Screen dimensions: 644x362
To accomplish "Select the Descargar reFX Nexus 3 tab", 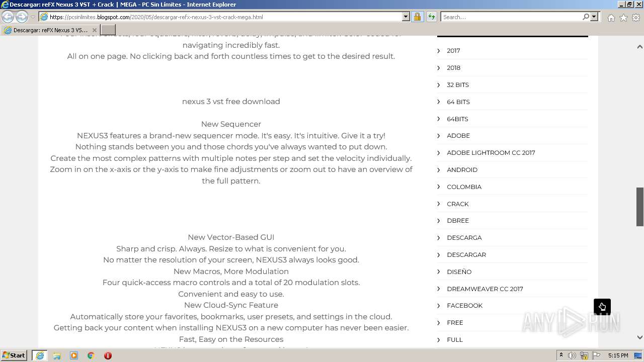I will tap(50, 30).
